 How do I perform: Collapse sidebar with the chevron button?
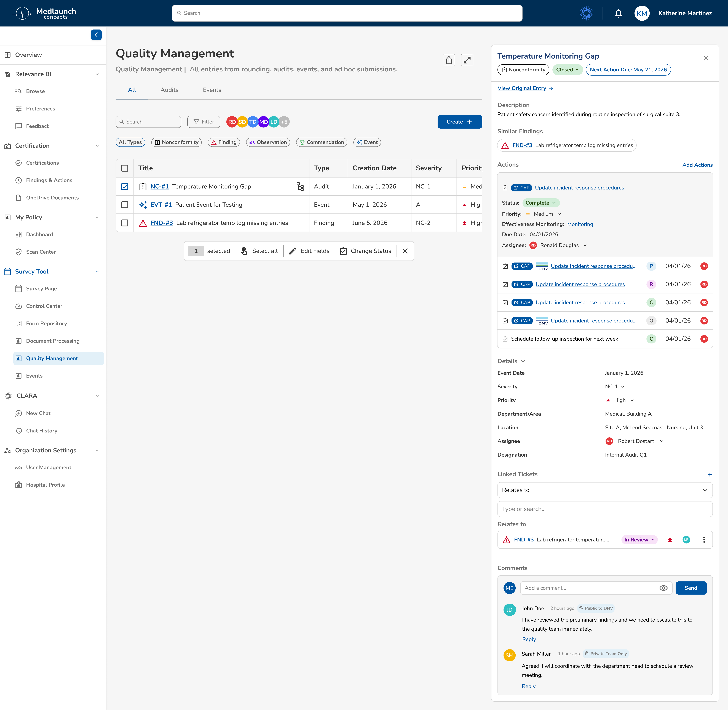point(96,35)
